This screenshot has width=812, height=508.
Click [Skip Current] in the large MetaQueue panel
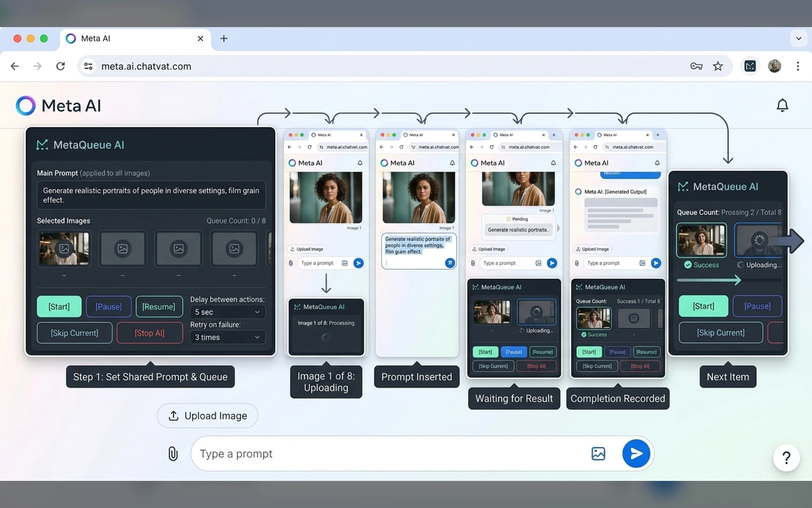click(74, 333)
